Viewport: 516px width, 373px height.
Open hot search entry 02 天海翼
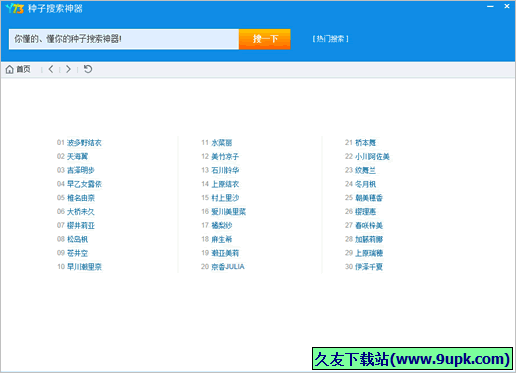[78, 156]
